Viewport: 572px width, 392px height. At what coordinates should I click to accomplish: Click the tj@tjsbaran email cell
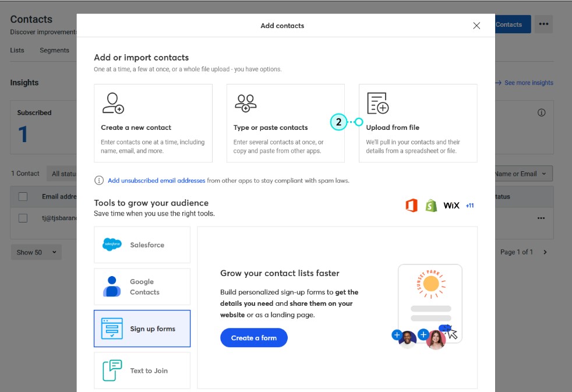59,218
